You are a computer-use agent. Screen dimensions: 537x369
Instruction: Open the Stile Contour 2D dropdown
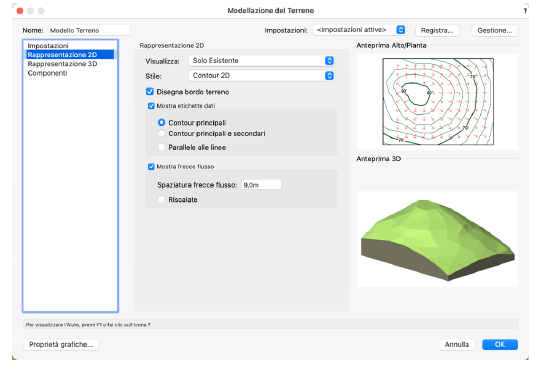point(262,76)
